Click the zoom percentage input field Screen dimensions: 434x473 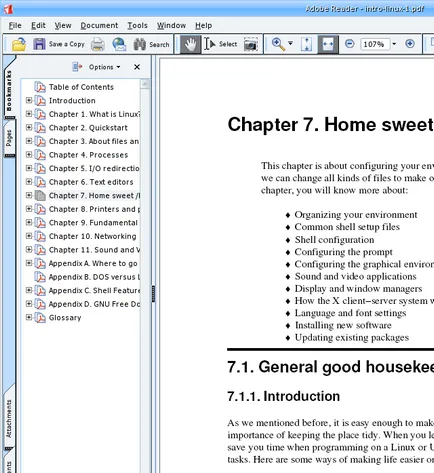[375, 44]
